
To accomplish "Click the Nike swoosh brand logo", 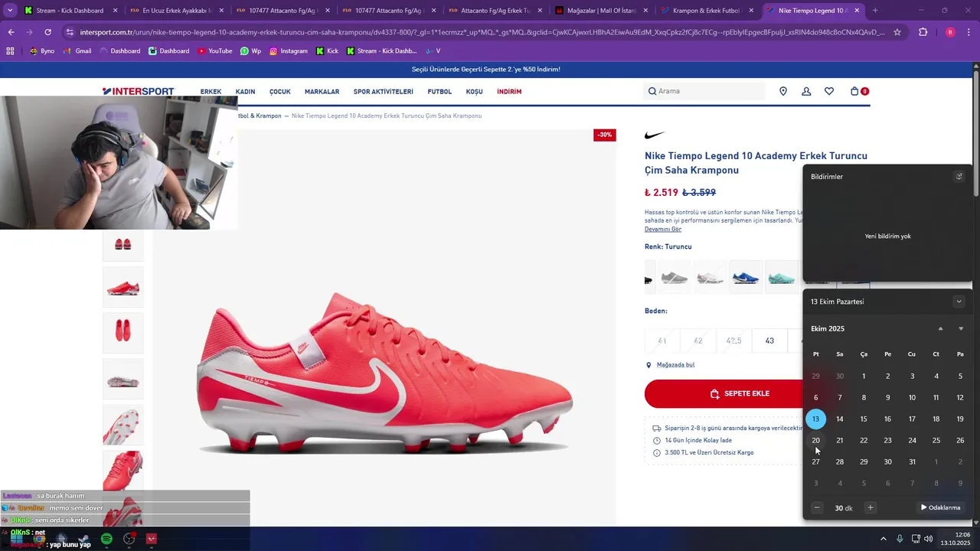I will pos(655,135).
